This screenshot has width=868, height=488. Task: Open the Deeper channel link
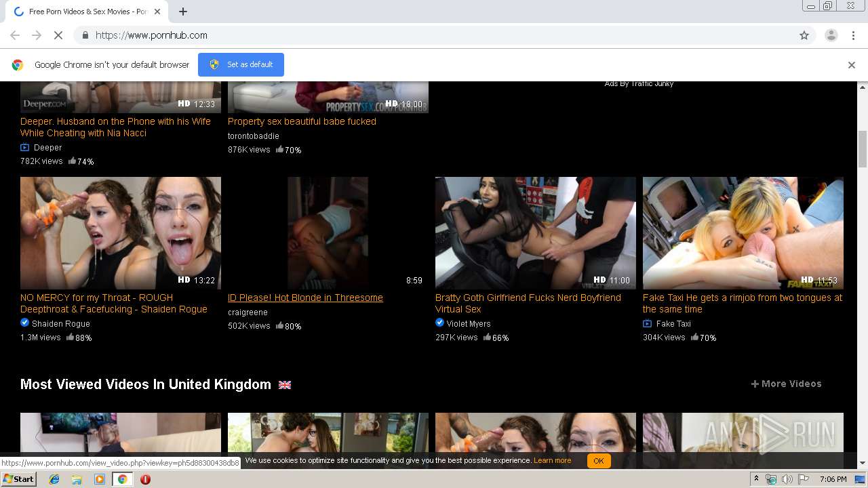pos(47,148)
